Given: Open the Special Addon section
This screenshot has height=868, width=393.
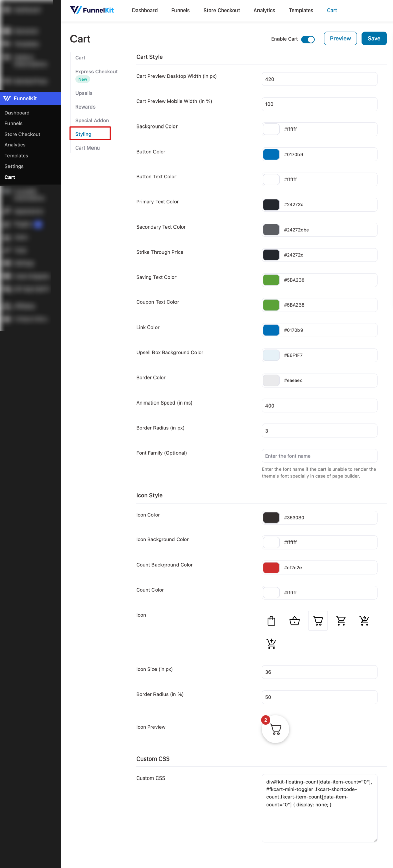Looking at the screenshot, I should (x=92, y=121).
